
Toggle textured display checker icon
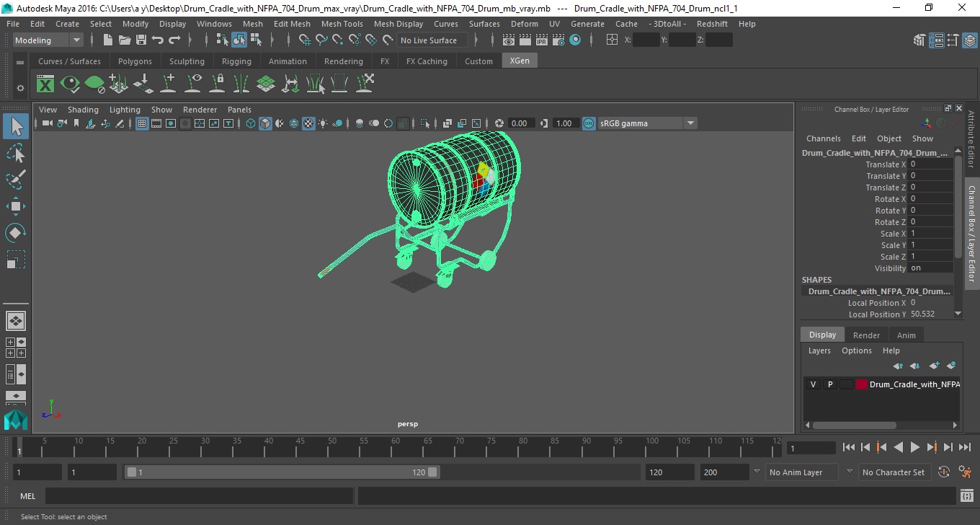pyautogui.click(x=308, y=123)
